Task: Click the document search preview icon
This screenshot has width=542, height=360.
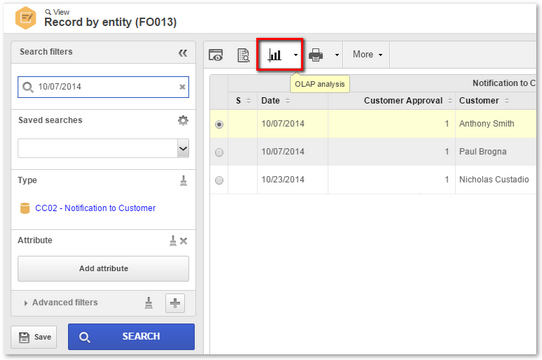Action: (x=243, y=55)
